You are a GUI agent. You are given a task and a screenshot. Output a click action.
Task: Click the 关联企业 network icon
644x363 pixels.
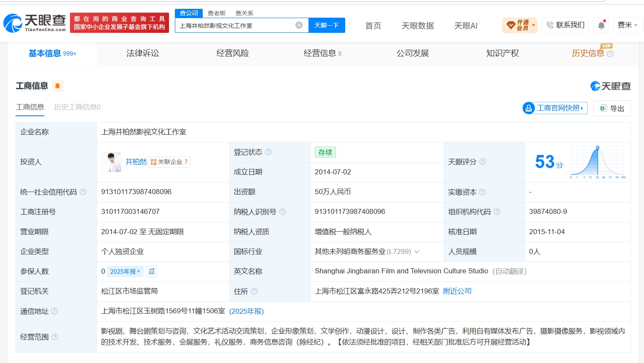(x=153, y=162)
